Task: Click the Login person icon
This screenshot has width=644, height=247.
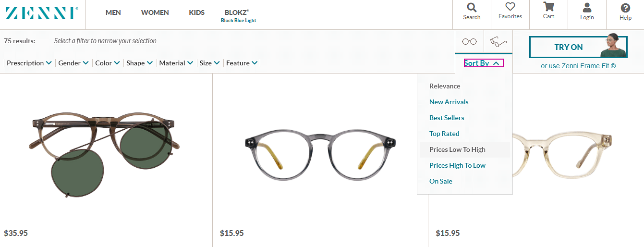Action: coord(587,12)
